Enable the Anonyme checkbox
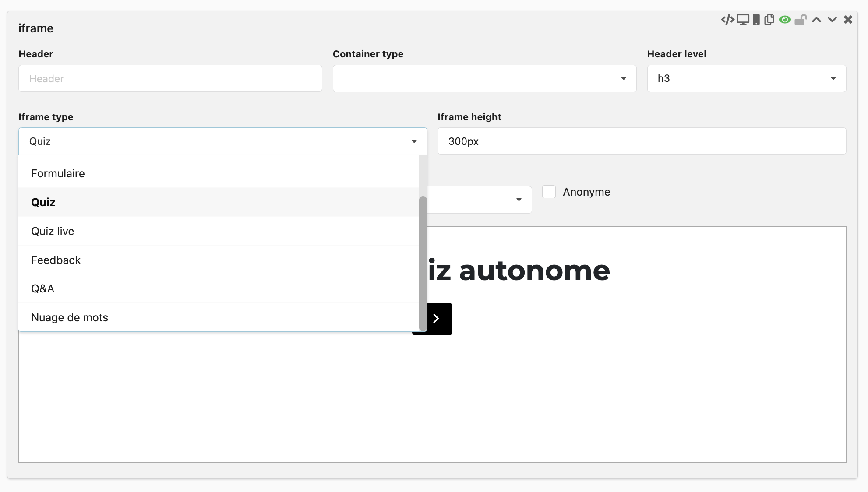 (549, 192)
